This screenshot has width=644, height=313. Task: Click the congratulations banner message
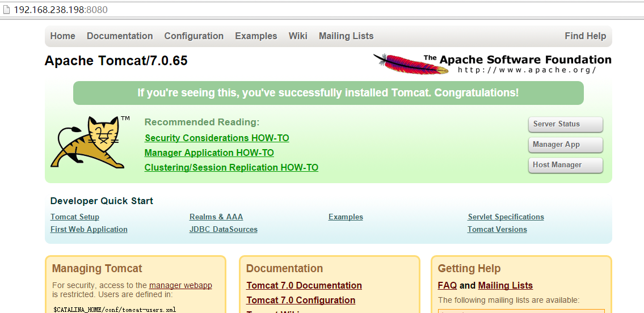(x=328, y=93)
